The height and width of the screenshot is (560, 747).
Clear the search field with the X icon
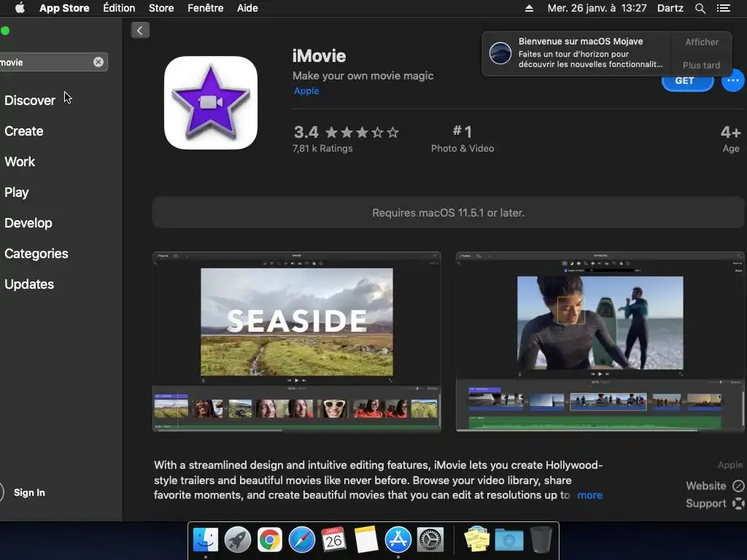tap(98, 62)
